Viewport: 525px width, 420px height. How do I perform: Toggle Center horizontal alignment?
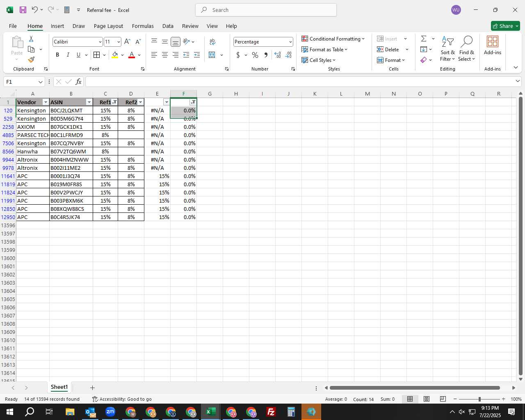164,55
